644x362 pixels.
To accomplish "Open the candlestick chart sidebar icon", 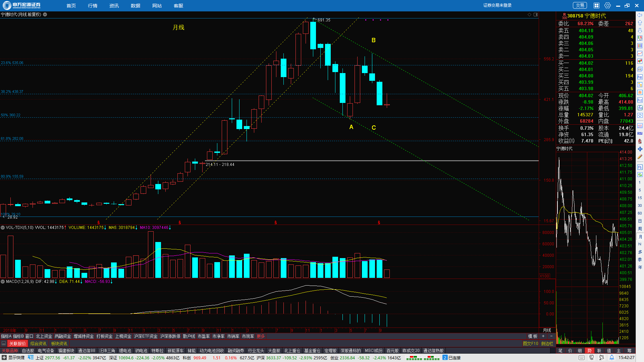I will click(x=640, y=61).
